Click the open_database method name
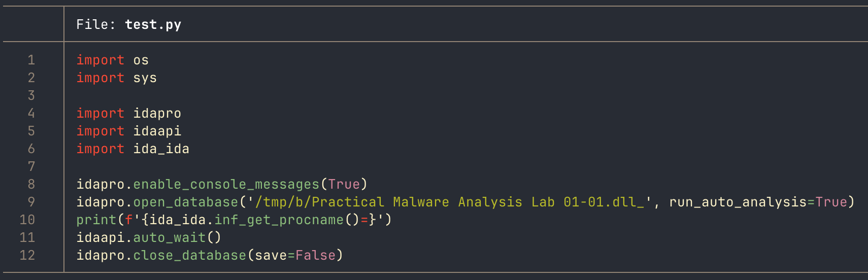The width and height of the screenshot is (868, 280). click(x=185, y=202)
